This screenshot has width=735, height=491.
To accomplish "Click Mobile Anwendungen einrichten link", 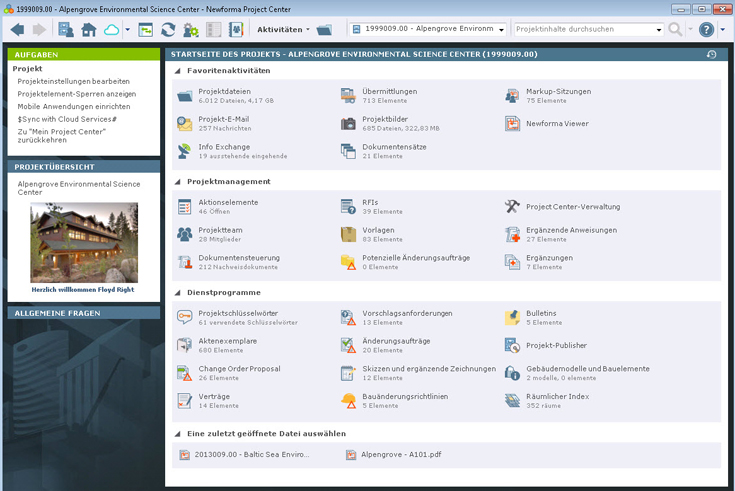I will coord(73,106).
